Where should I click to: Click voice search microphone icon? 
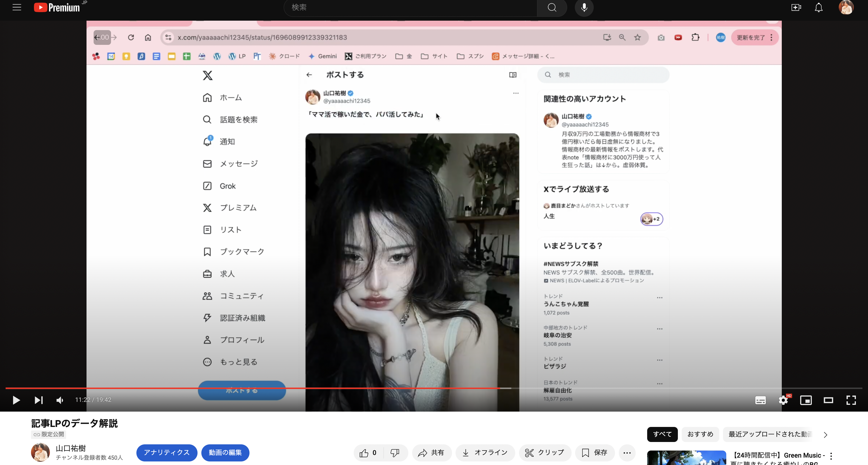click(x=584, y=7)
